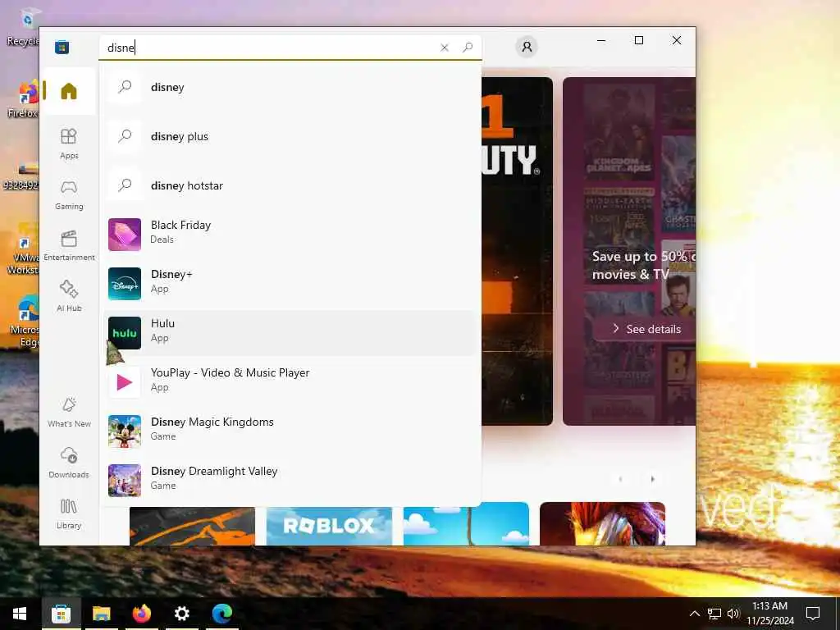Go to the Home section
Viewport: 840px width, 630px height.
69,91
